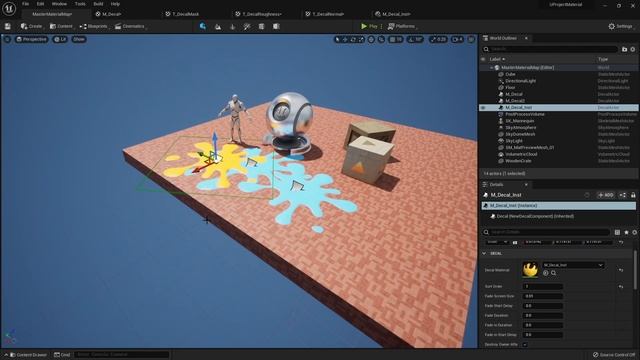Select Decal NewDecalComponent in component tree

coord(535,216)
